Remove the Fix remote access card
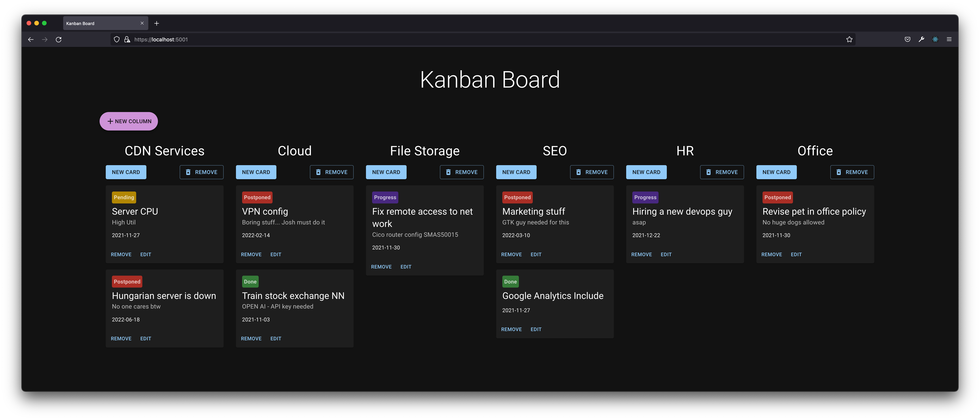This screenshot has height=420, width=980. tap(381, 266)
